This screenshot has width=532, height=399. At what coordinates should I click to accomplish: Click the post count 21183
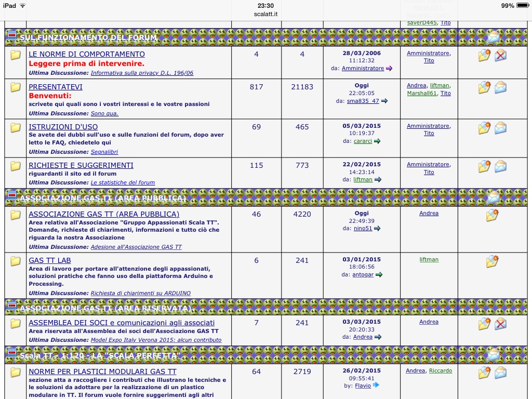coord(302,87)
